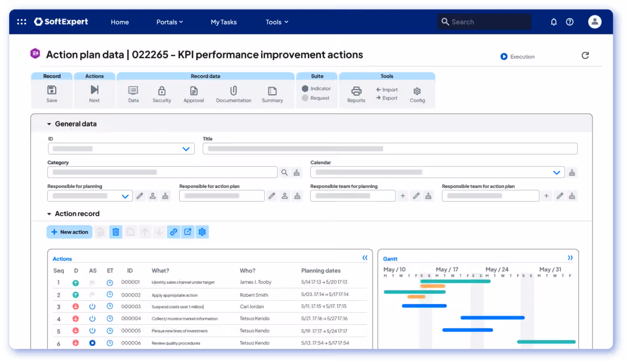Click the teal Gantt bar for first action
Image resolution: width=628 pixels, height=364 pixels.
point(455,281)
